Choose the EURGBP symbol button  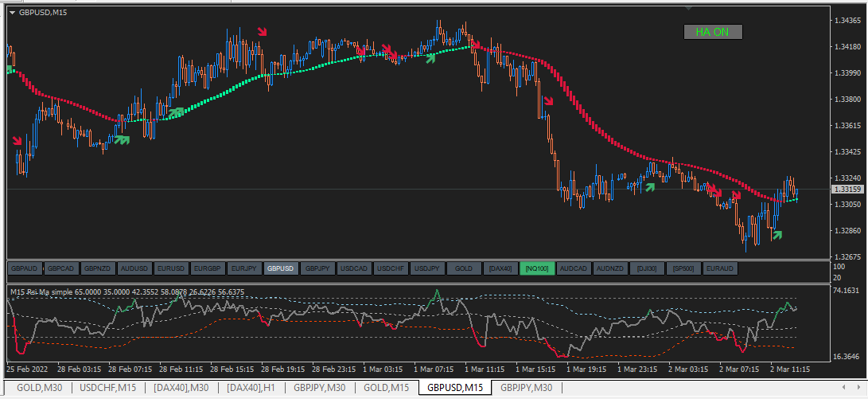(208, 268)
